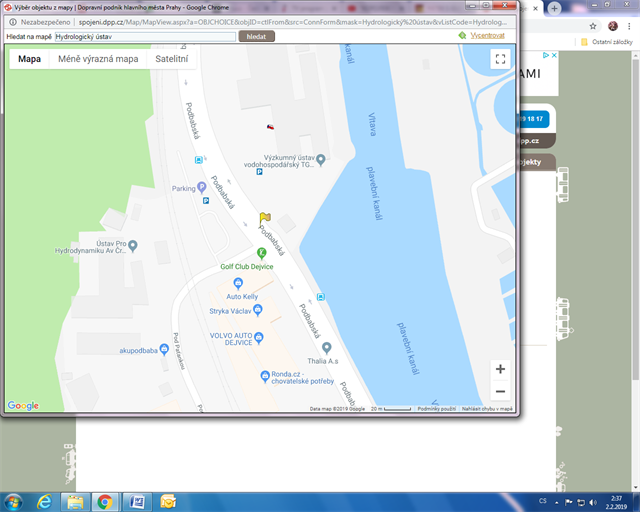The height and width of the screenshot is (512, 640).
Task: Select the Méně výrazná mapa view
Action: pos(98,59)
